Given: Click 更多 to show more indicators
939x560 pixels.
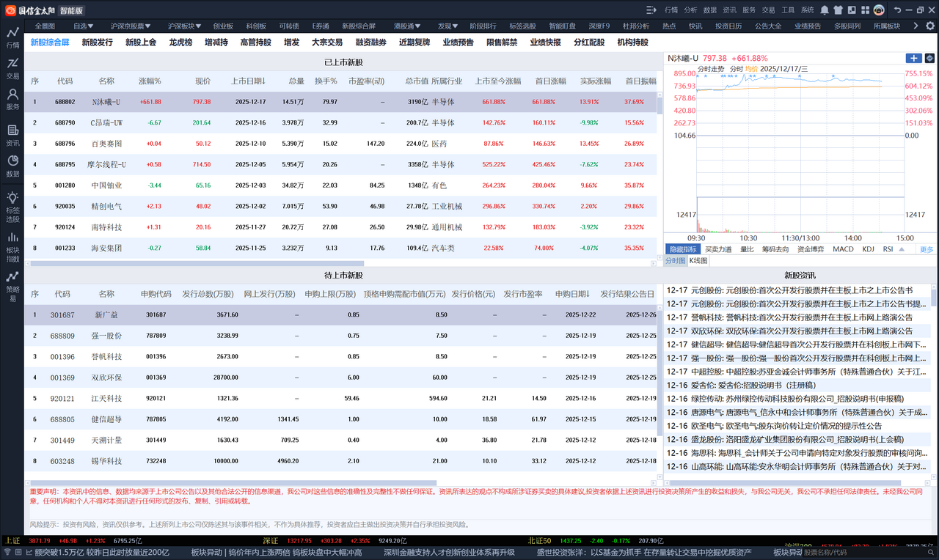Looking at the screenshot, I should pos(927,249).
